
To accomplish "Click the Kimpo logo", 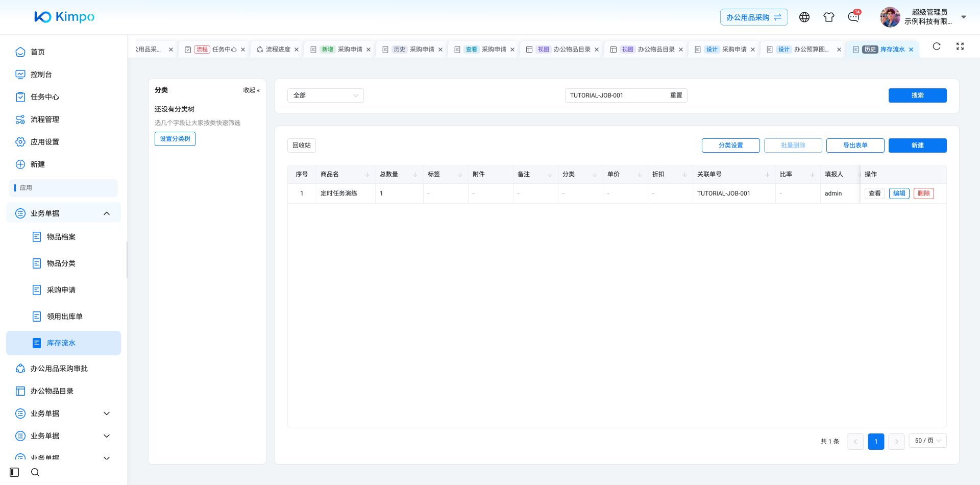I will tap(64, 17).
